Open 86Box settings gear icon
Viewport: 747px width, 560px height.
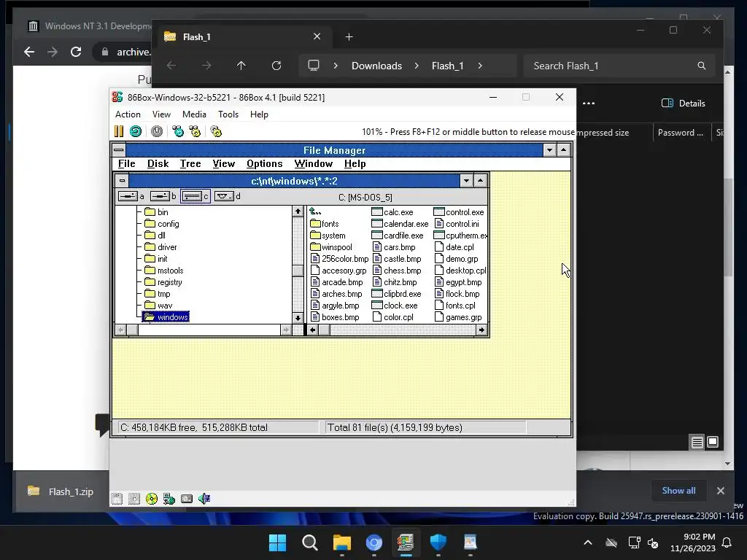216,131
